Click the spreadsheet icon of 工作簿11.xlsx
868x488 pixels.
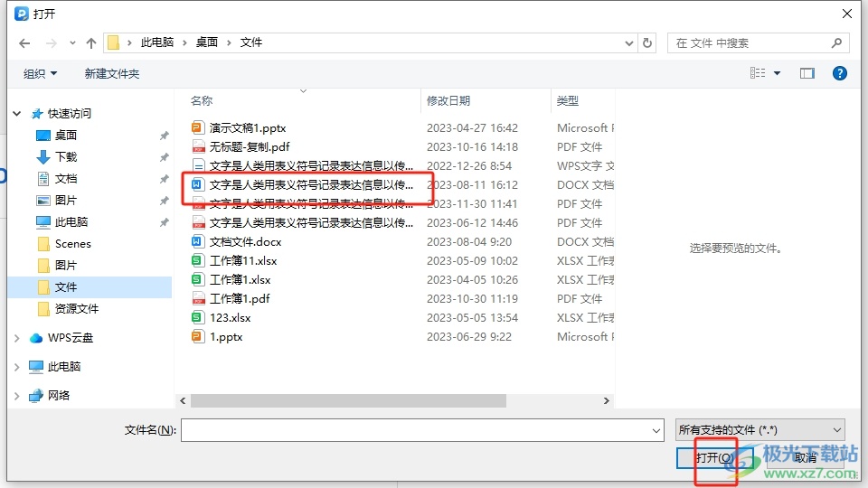198,260
